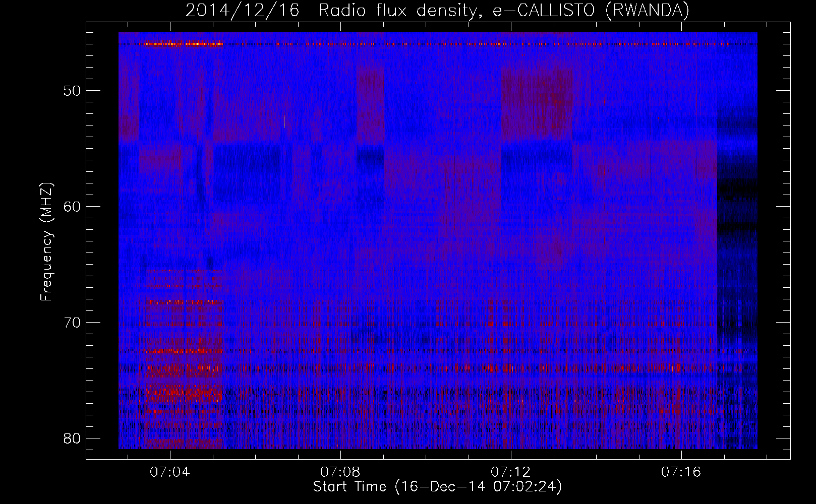
Task: Click the '07:12' time tick label
Action: point(511,472)
